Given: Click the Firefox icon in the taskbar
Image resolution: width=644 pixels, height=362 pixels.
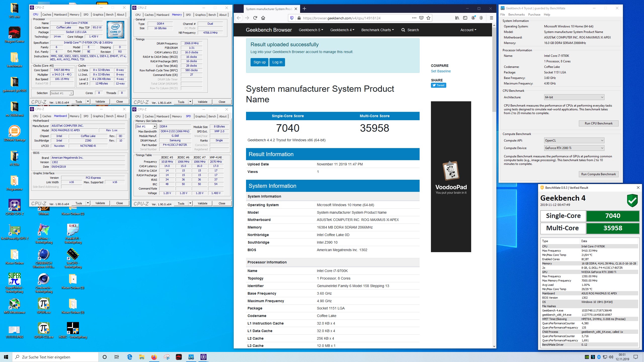Looking at the screenshot, I should click(x=154, y=357).
